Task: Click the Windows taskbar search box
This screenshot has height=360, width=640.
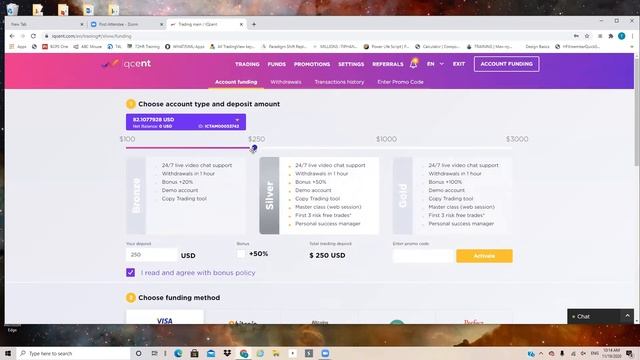Action: click(x=73, y=353)
